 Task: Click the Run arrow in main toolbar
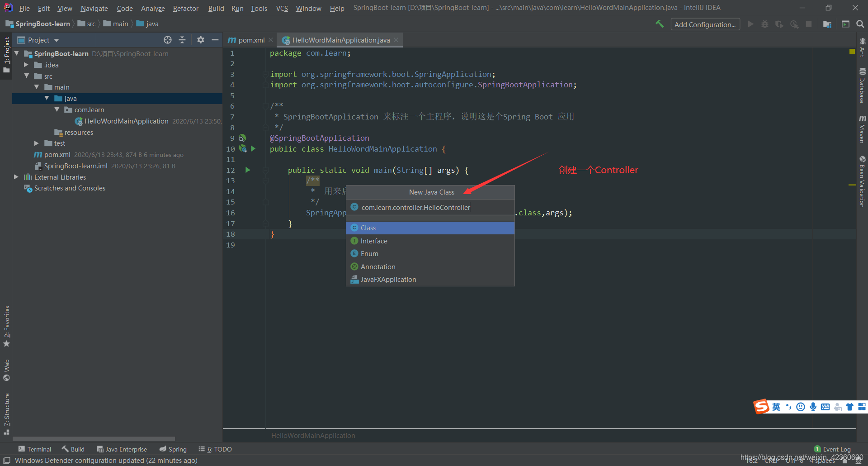750,24
